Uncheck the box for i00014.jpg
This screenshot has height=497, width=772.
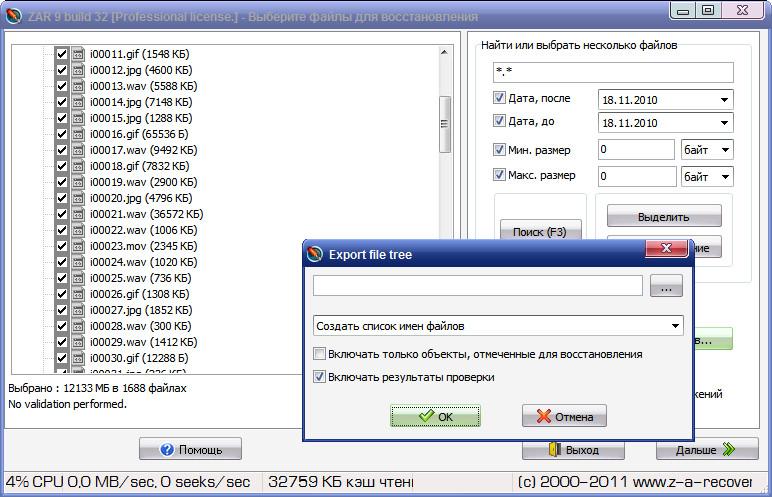point(61,102)
